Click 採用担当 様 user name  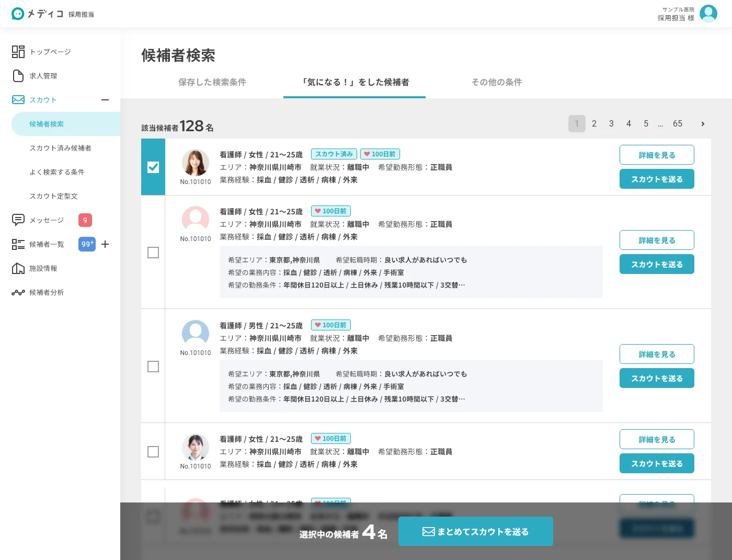tap(676, 18)
